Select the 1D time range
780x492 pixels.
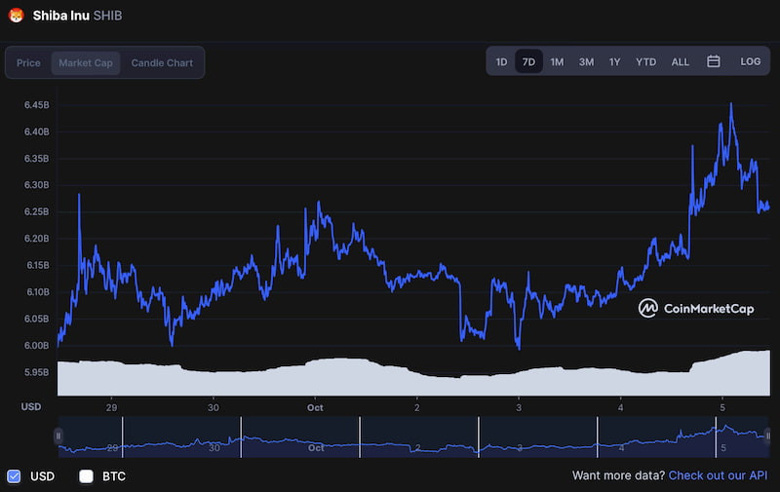click(501, 62)
